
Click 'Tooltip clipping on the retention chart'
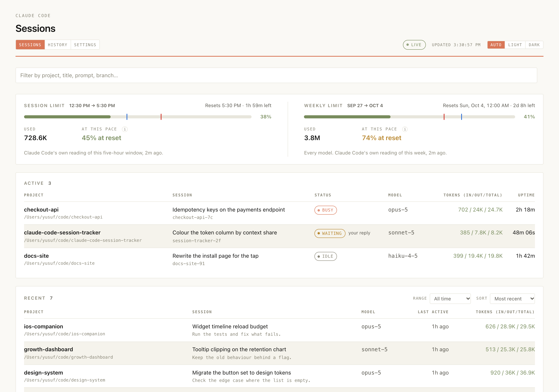[x=239, y=349]
